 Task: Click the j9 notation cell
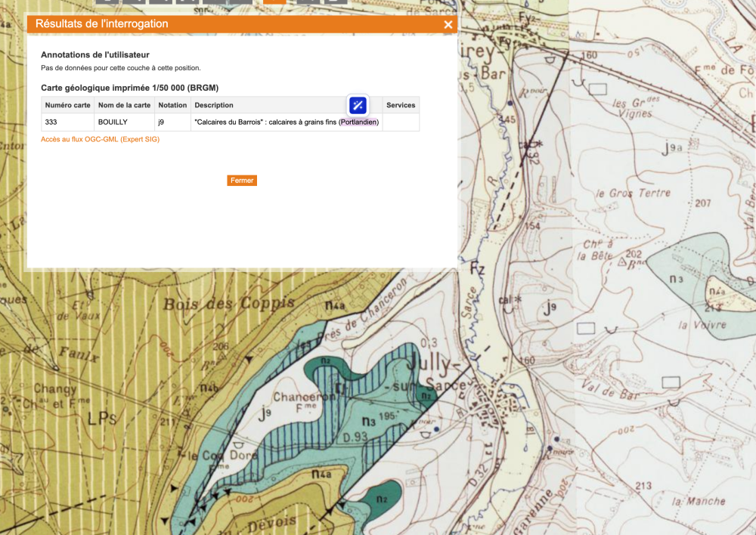click(161, 122)
